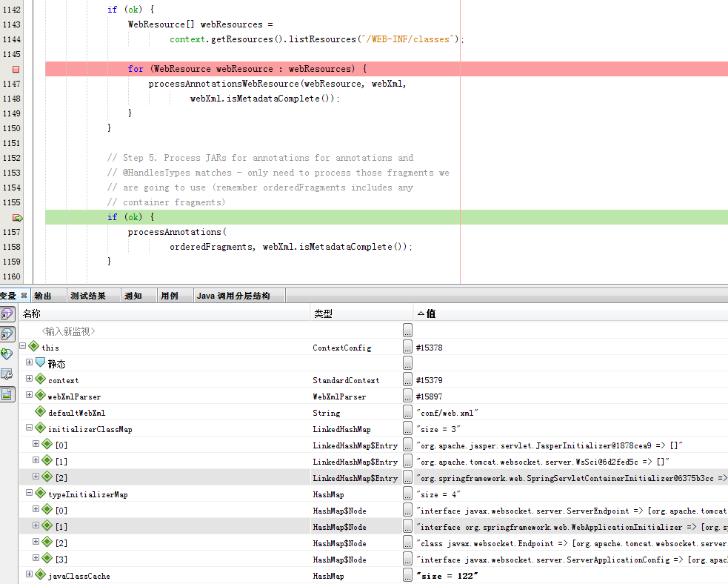Switch to the 用例 tab
Screen dimensions: 728x584
tap(170, 296)
